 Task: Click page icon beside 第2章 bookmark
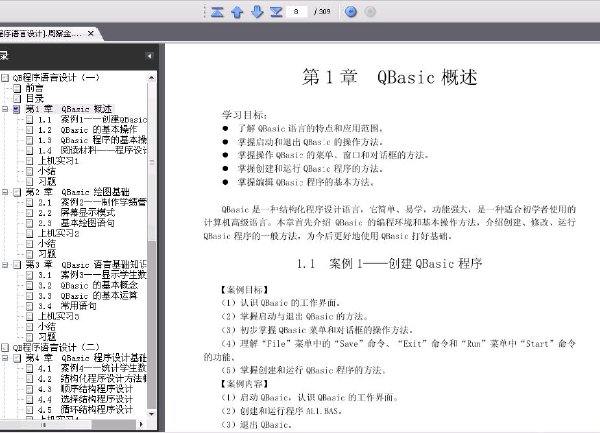(17, 192)
